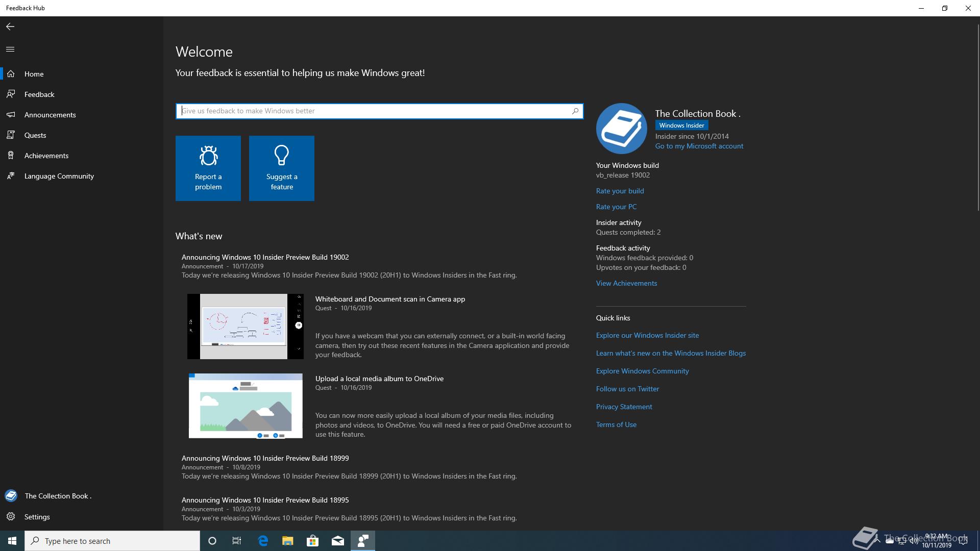Open the View Achievements link
The image size is (980, 551).
click(626, 283)
